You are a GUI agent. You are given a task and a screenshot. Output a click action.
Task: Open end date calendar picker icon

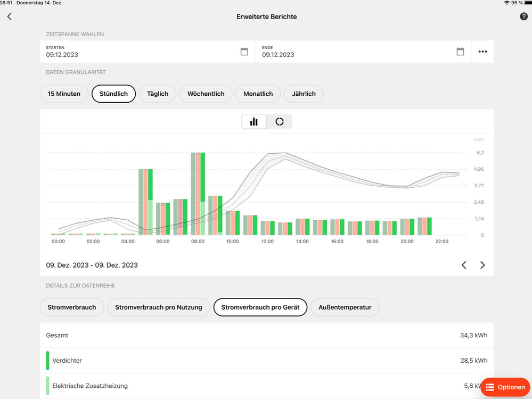(x=460, y=52)
